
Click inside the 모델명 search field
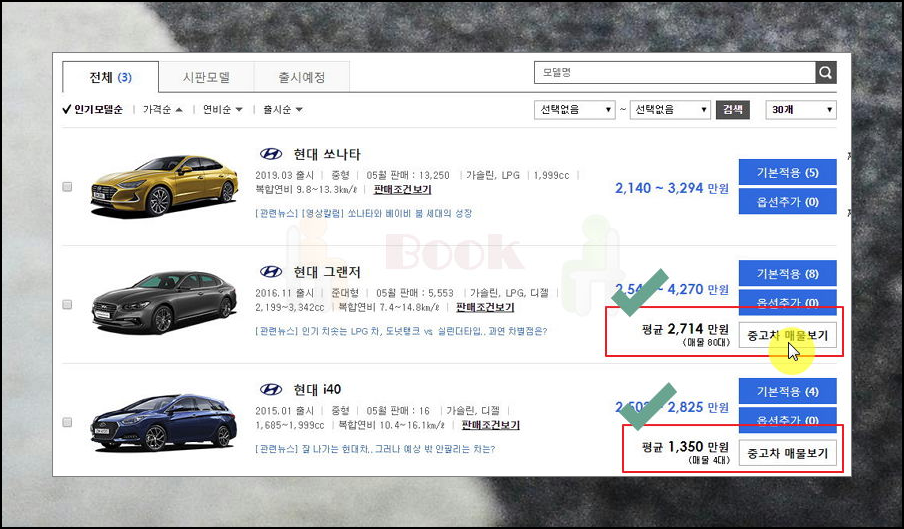[x=675, y=73]
